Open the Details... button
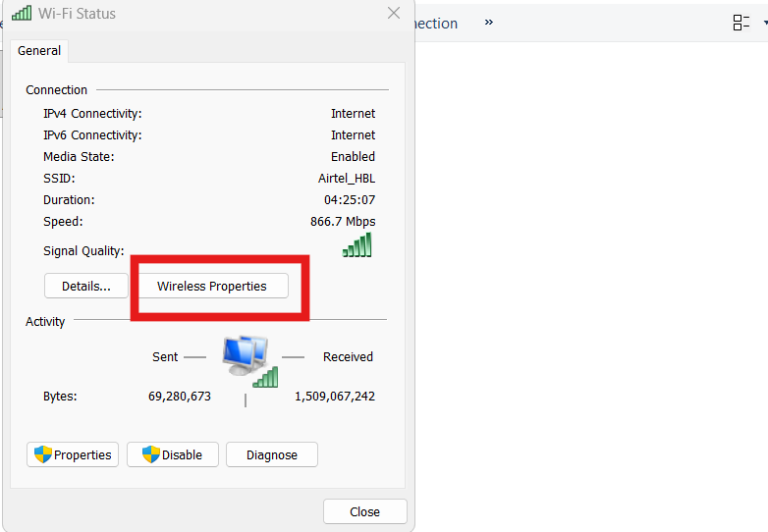The height and width of the screenshot is (532, 768). point(86,286)
